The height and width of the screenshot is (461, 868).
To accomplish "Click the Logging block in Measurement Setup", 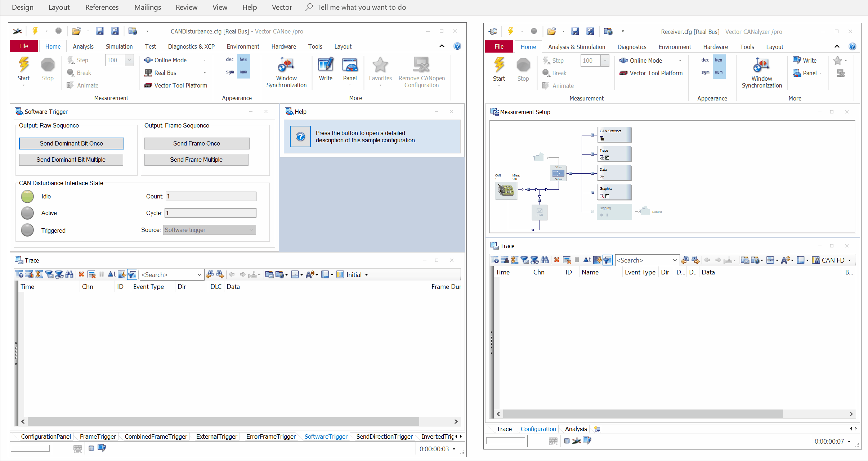I will click(614, 211).
